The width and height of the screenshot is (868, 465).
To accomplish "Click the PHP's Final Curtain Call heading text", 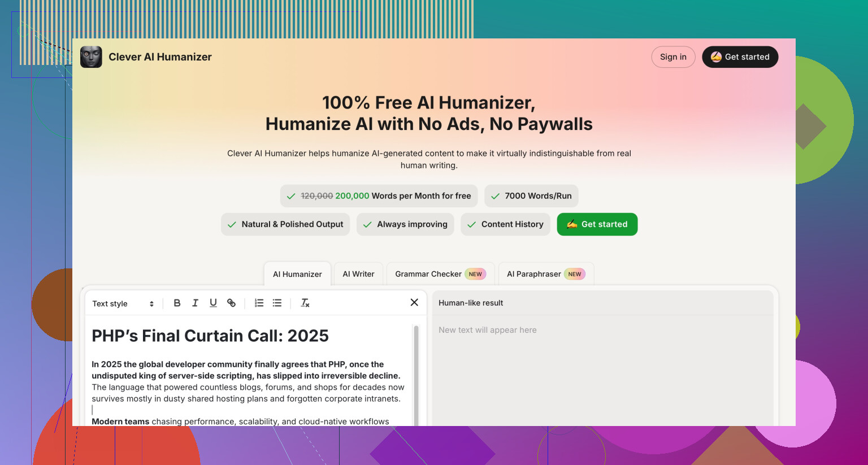I will [210, 336].
